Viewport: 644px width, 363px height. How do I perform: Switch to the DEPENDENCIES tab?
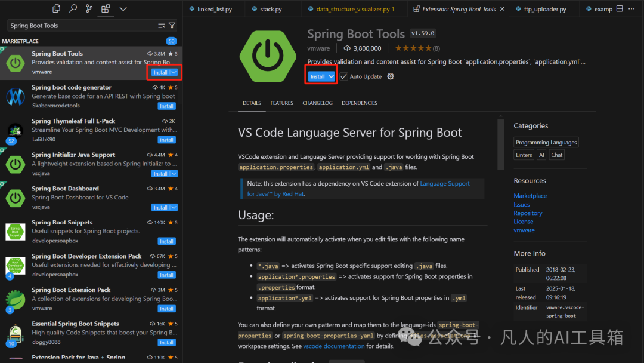[x=360, y=103]
